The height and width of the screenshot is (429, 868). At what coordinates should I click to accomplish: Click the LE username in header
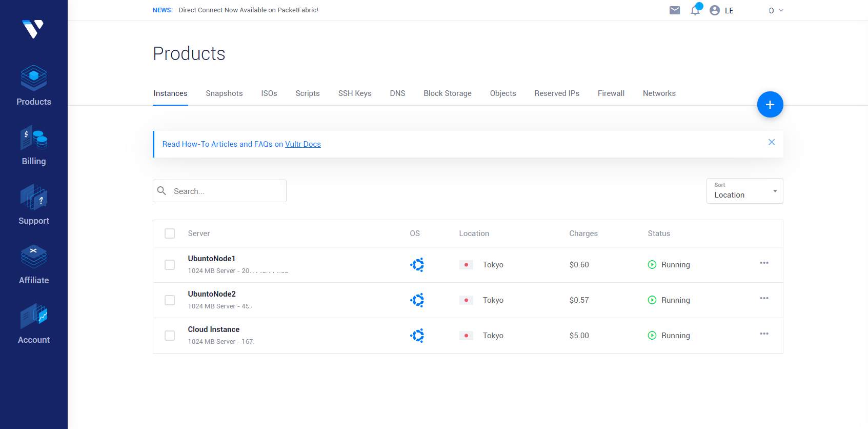pyautogui.click(x=729, y=11)
